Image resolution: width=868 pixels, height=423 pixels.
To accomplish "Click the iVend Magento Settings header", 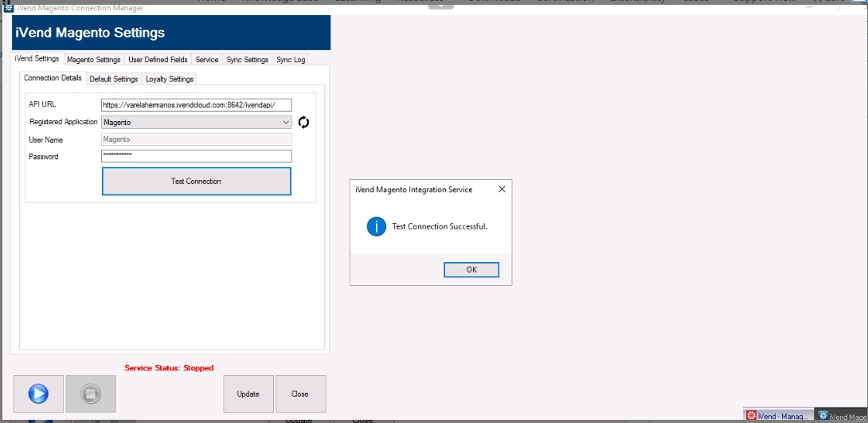I will (90, 33).
